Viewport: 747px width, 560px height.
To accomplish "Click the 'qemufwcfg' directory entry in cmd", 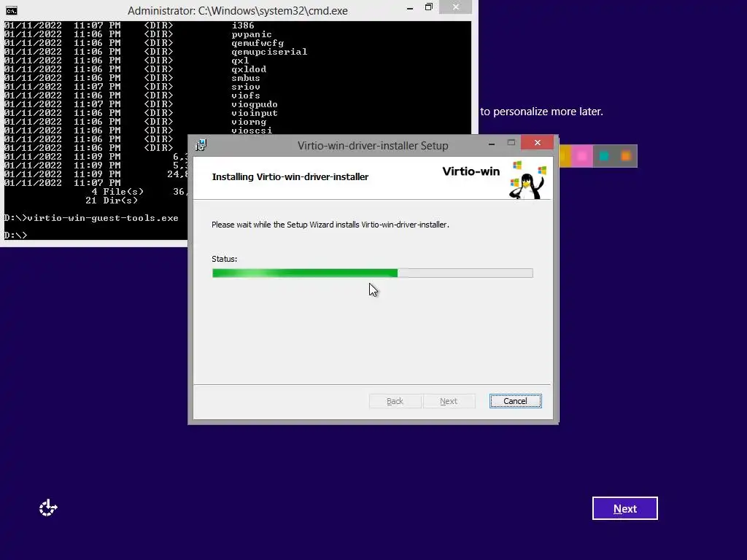I will tap(258, 43).
